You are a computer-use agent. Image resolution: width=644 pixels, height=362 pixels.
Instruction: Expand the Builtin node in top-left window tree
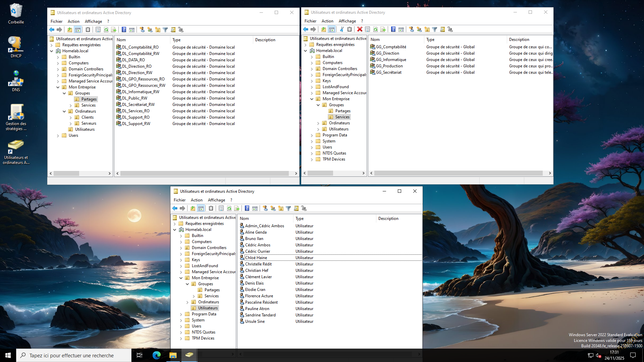[x=58, y=57]
